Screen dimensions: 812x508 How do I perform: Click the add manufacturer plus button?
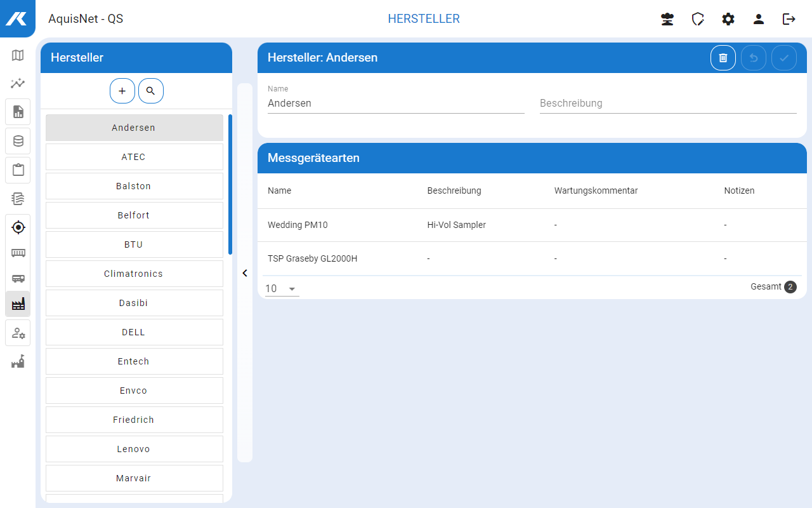[x=122, y=91]
